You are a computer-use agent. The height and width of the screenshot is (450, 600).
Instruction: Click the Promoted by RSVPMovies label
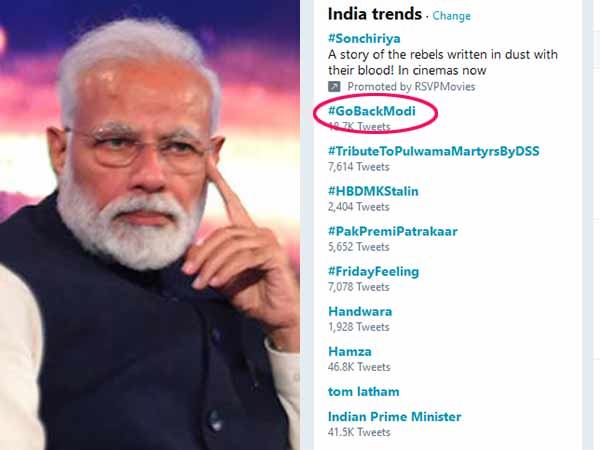coord(401,87)
